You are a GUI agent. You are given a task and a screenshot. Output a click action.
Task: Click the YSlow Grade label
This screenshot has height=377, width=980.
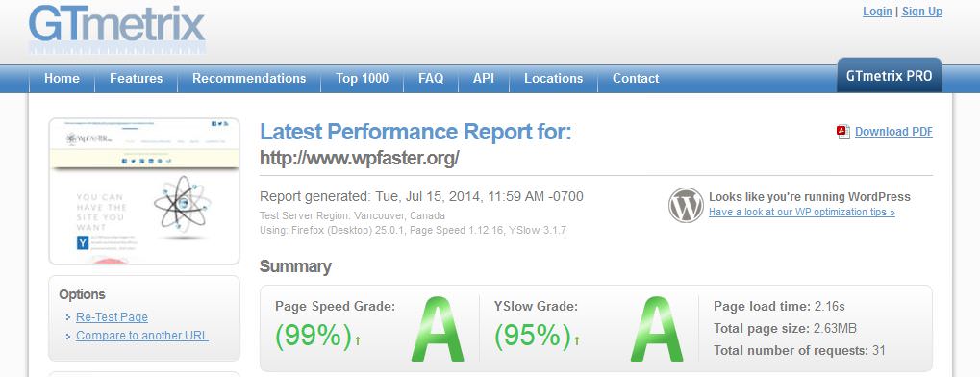point(536,307)
